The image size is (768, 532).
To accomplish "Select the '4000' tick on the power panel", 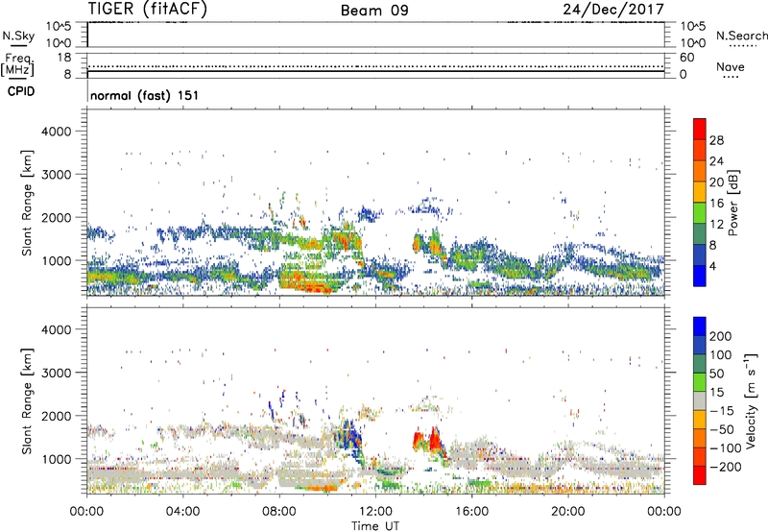I will coord(57,132).
